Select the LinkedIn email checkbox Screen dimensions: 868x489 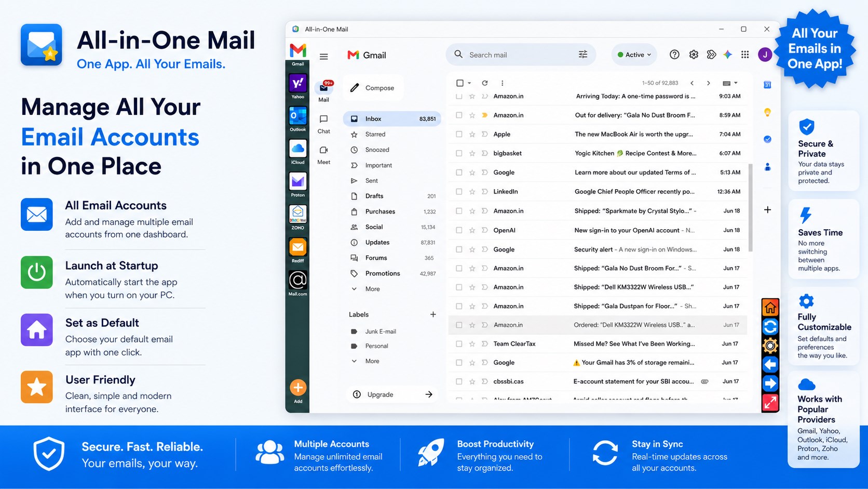coord(459,192)
